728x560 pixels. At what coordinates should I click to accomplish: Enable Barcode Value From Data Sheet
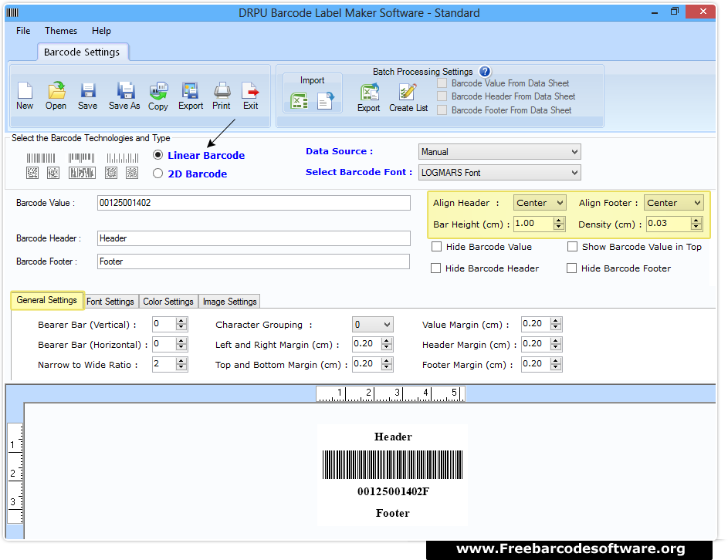point(442,83)
